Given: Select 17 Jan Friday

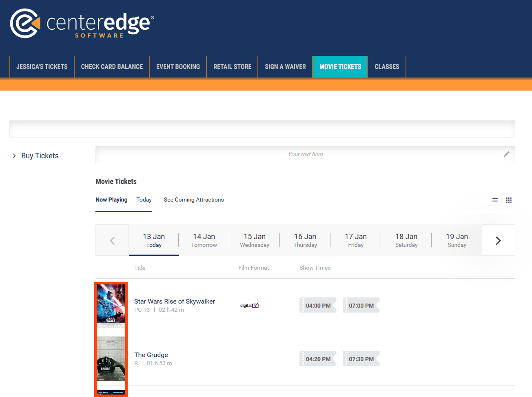Looking at the screenshot, I should tap(356, 240).
